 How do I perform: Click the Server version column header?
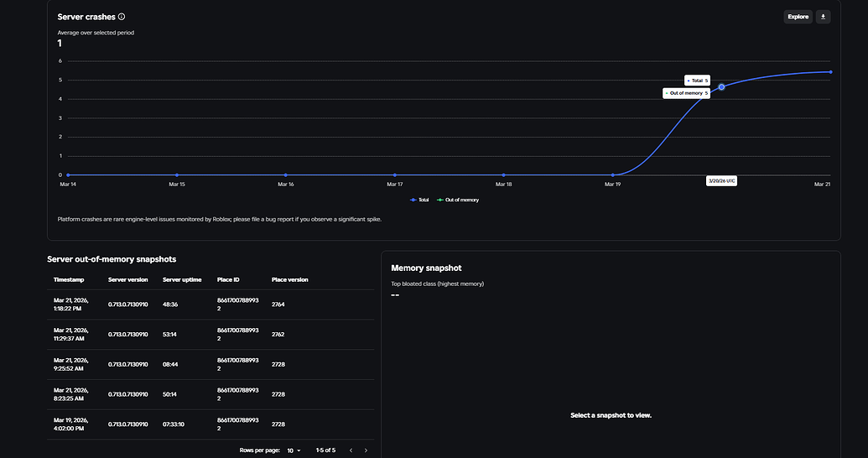point(127,279)
